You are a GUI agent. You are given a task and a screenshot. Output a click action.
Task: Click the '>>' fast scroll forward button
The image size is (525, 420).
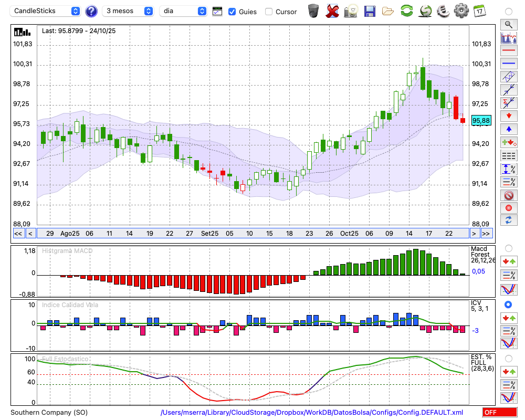(x=486, y=234)
